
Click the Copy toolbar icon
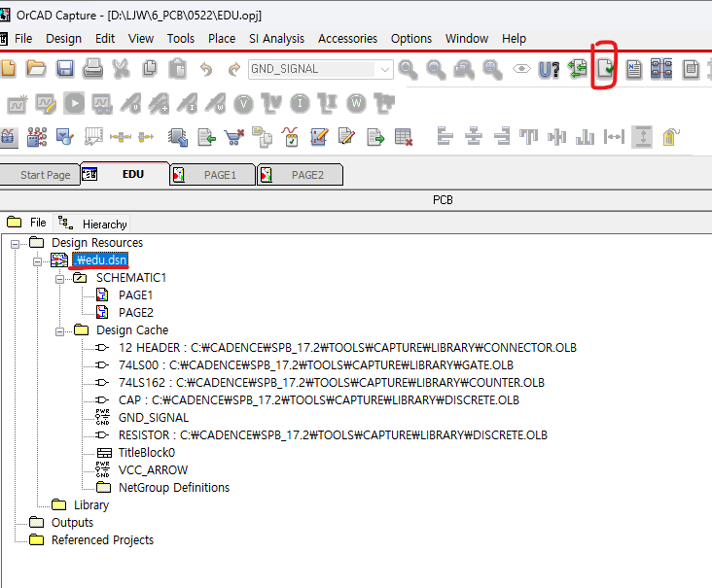pos(150,69)
